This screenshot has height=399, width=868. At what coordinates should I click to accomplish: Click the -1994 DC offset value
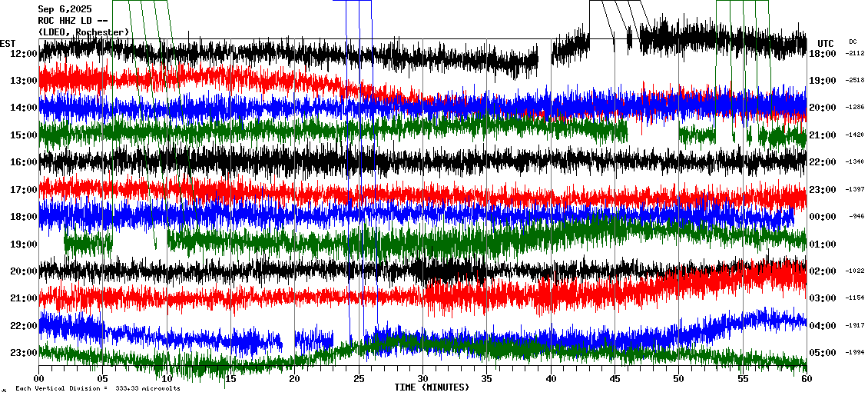[854, 353]
